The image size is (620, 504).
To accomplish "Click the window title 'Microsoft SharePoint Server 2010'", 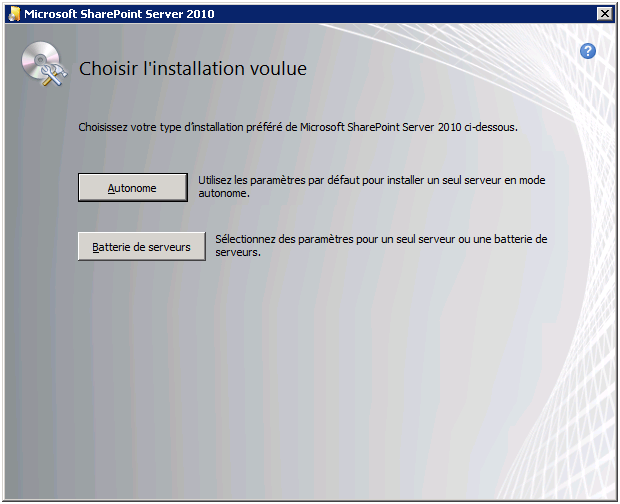I will [x=119, y=14].
